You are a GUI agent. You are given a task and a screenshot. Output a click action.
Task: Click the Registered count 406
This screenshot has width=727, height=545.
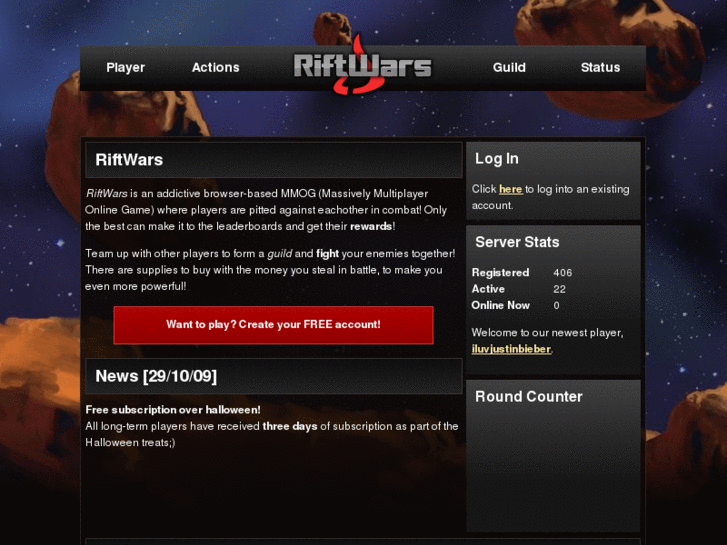point(562,273)
